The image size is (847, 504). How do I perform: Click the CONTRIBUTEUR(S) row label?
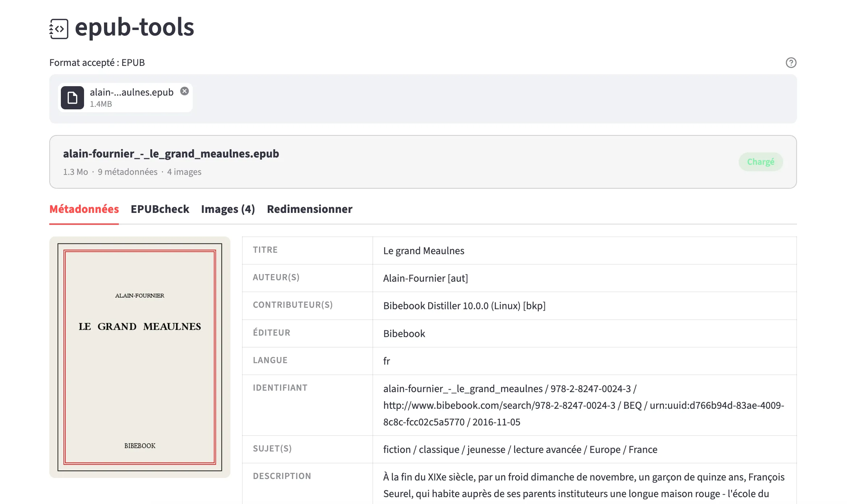(x=293, y=305)
